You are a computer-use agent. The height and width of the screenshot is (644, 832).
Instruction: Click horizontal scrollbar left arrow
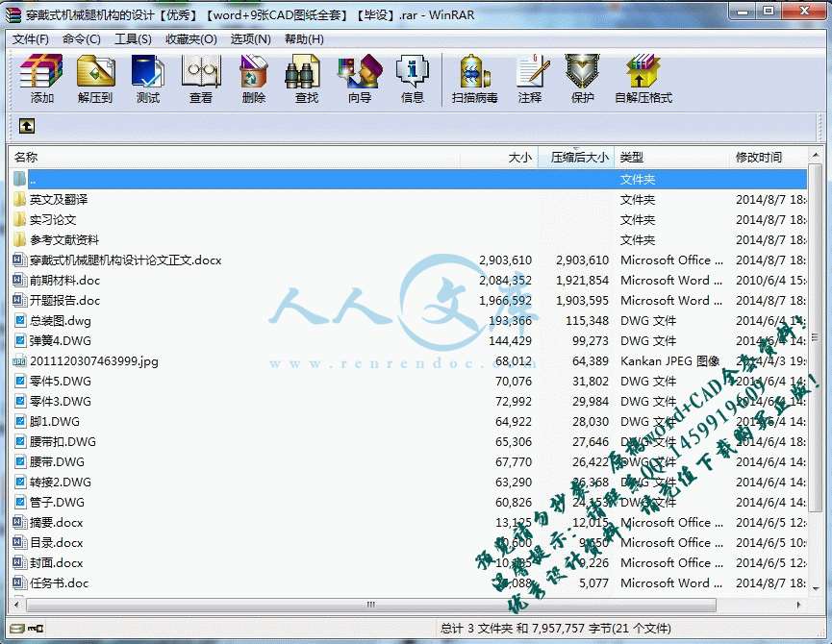17,605
